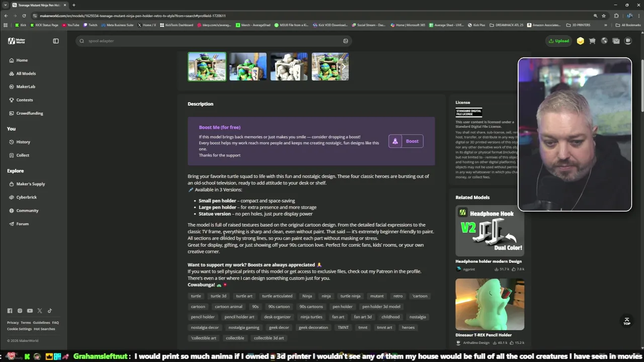This screenshot has width=644, height=362.
Task: Go back in browser history
Action: coord(6,16)
